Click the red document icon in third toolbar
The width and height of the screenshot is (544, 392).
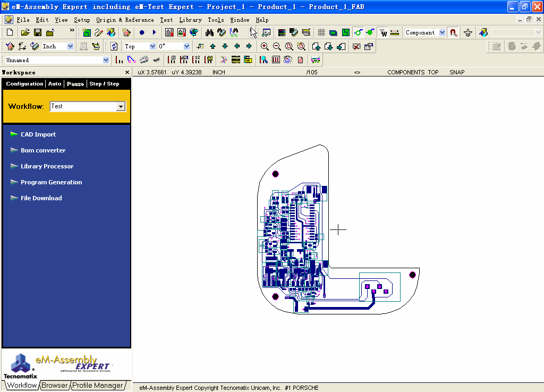tap(300, 59)
